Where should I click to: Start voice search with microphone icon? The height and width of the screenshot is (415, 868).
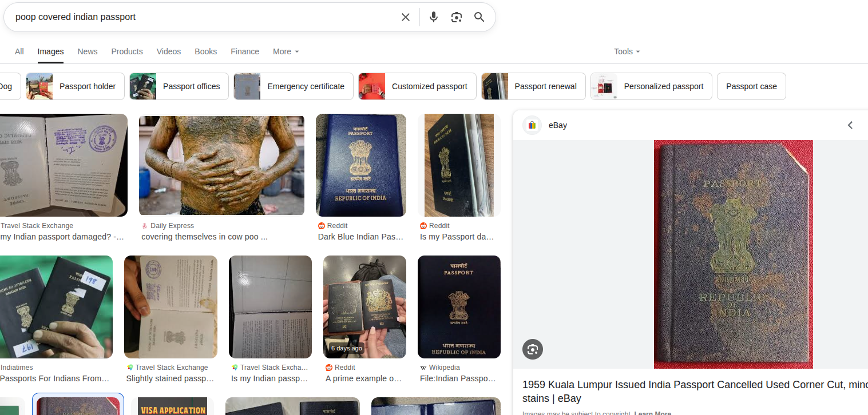(434, 17)
